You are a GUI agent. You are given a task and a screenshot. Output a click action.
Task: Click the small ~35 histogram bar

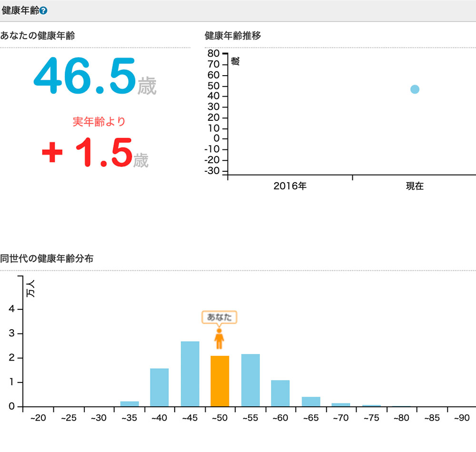(129, 404)
